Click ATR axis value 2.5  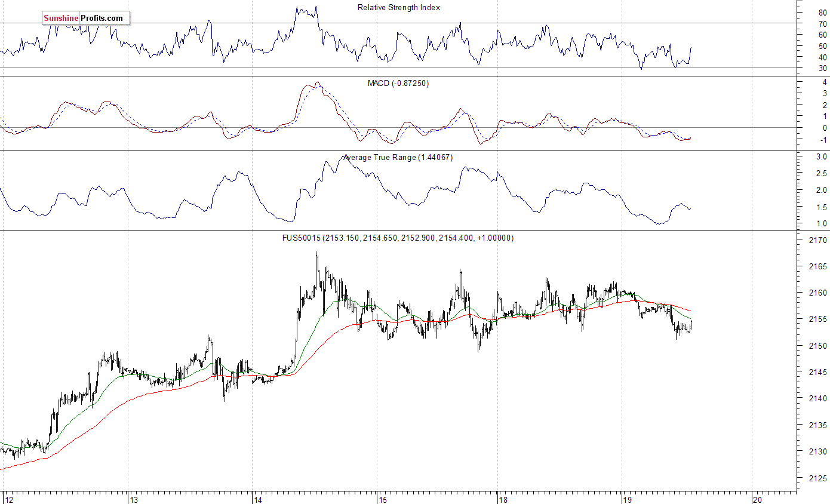(822, 173)
